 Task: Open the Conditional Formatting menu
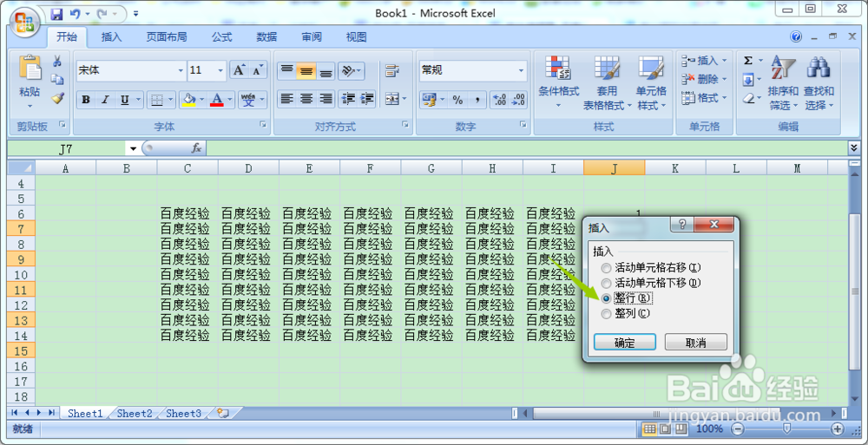click(x=558, y=82)
